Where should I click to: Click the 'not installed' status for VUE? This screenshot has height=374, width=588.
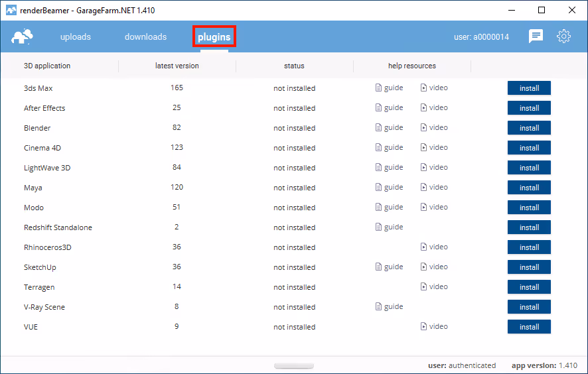295,327
